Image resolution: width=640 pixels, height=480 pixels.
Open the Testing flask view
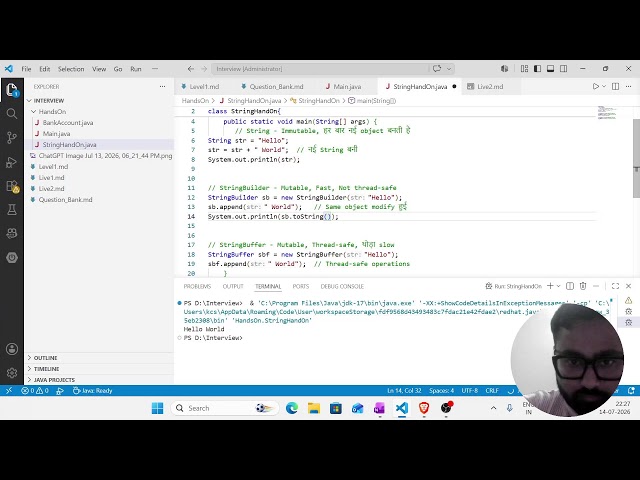click(12, 209)
